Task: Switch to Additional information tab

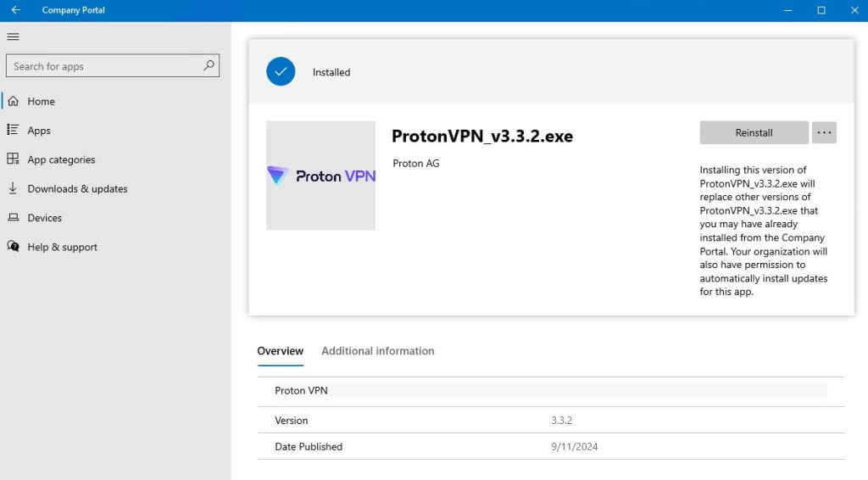Action: click(377, 351)
